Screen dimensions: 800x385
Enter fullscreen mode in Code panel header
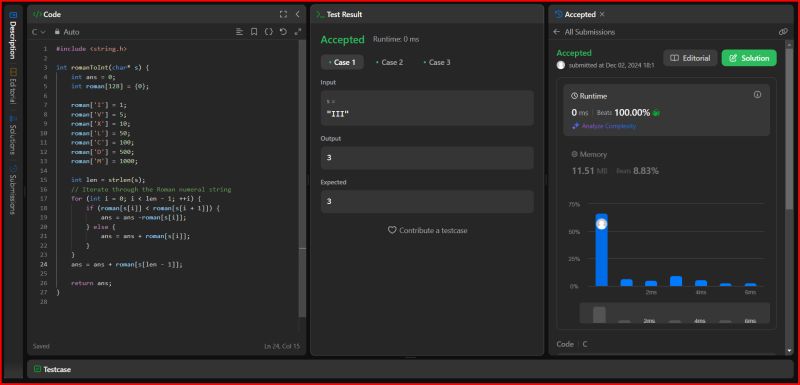[283, 14]
